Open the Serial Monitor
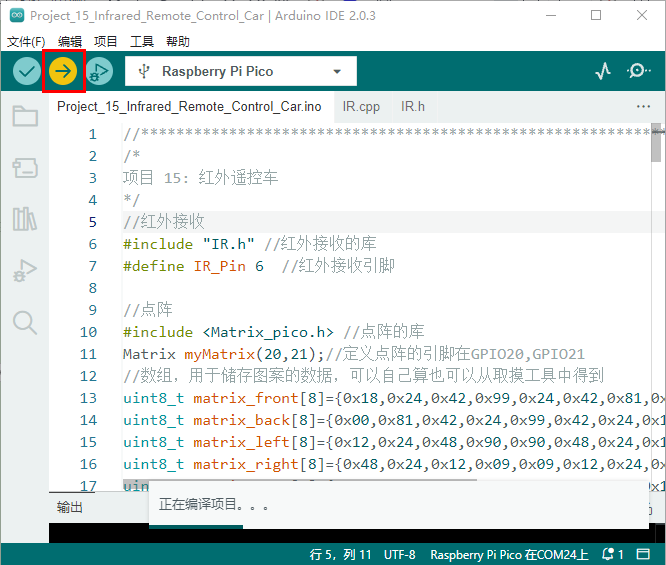 (x=638, y=71)
